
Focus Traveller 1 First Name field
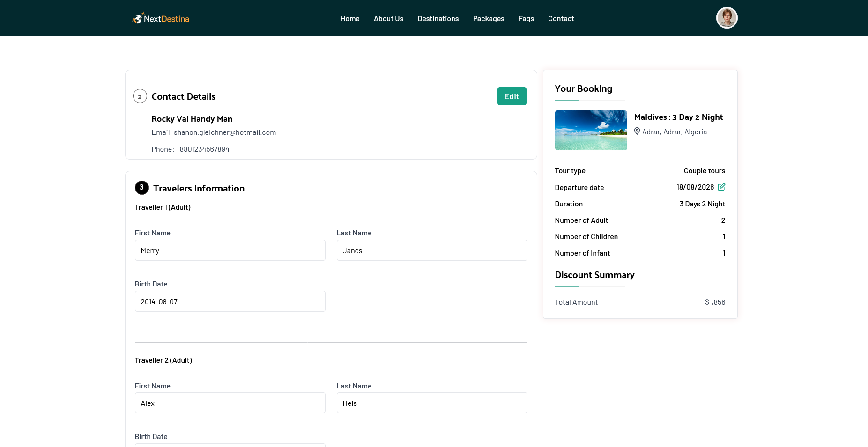point(230,250)
